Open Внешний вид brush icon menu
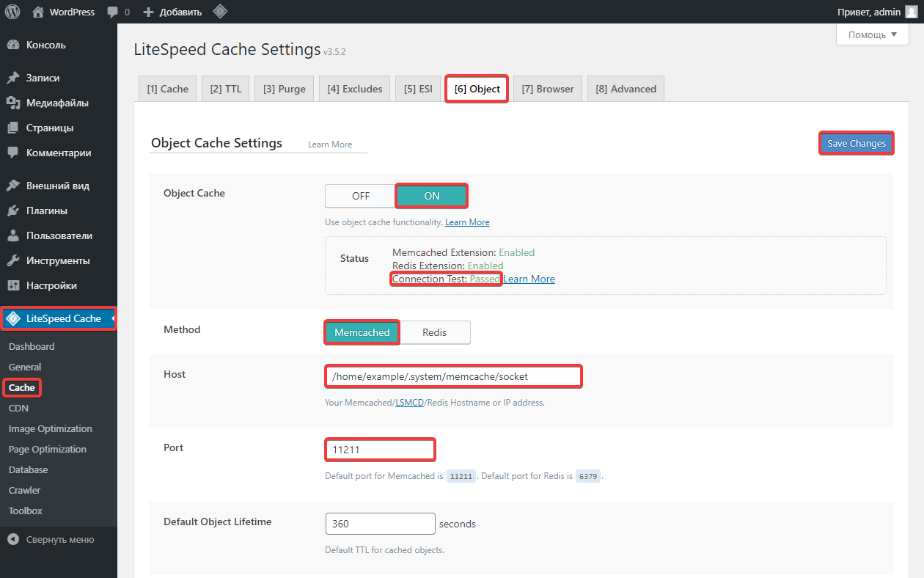Viewport: 924px width, 578px height. [13, 186]
